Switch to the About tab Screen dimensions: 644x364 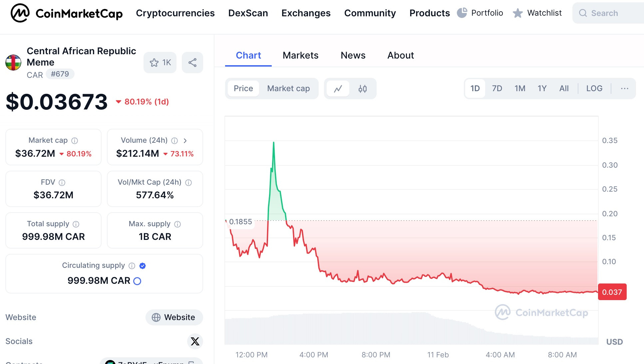[x=401, y=56]
